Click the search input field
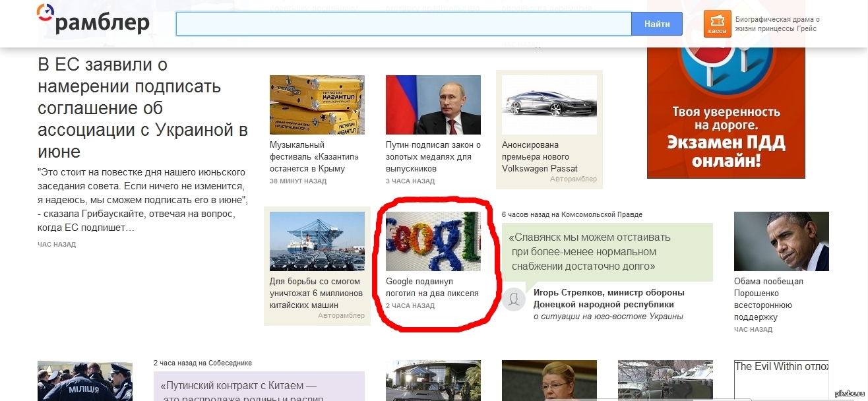 [x=404, y=24]
